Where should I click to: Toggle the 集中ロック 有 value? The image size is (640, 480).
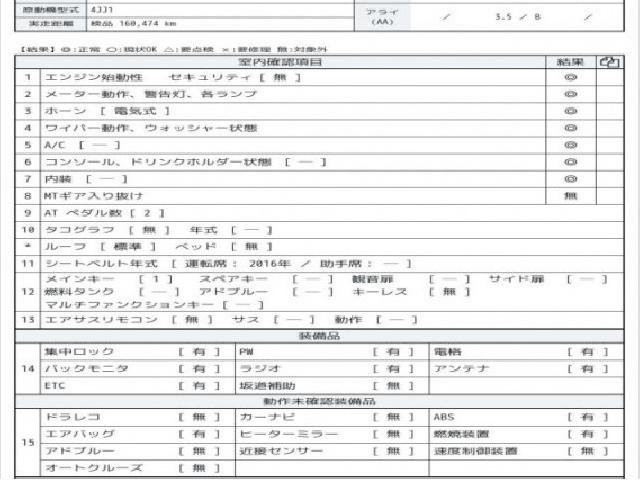coord(198,352)
